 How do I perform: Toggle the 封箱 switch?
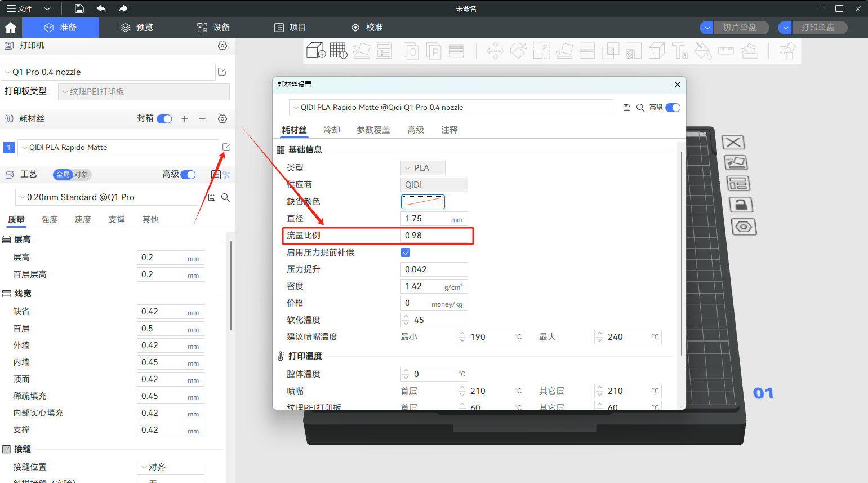[x=164, y=119]
